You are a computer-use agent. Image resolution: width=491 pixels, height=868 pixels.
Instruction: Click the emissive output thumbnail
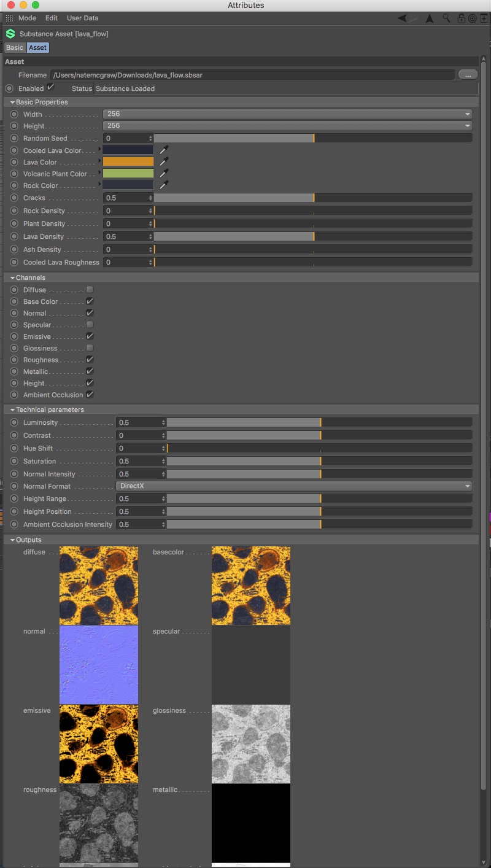(x=99, y=744)
